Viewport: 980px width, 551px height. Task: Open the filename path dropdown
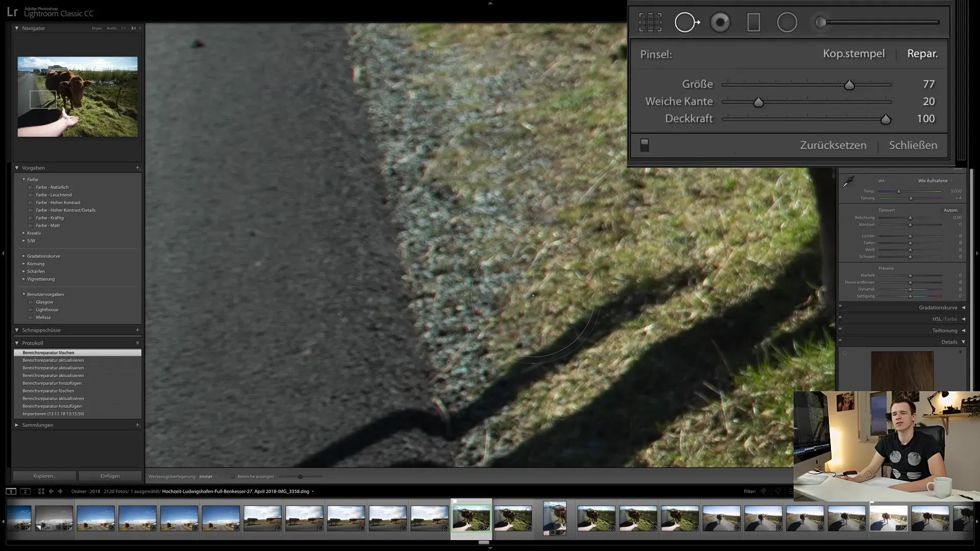pos(312,491)
